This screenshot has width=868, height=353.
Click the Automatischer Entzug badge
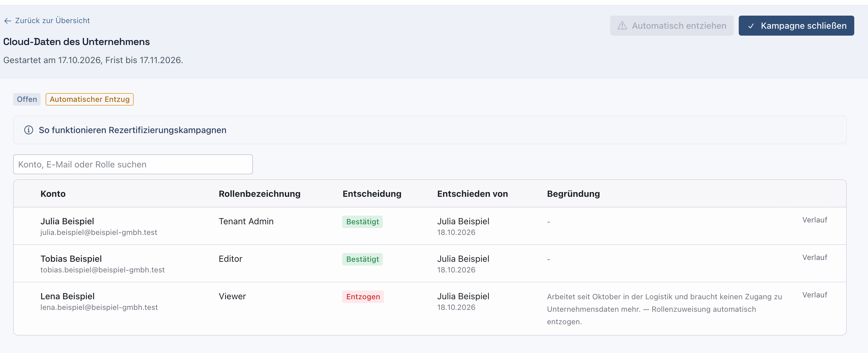[90, 99]
